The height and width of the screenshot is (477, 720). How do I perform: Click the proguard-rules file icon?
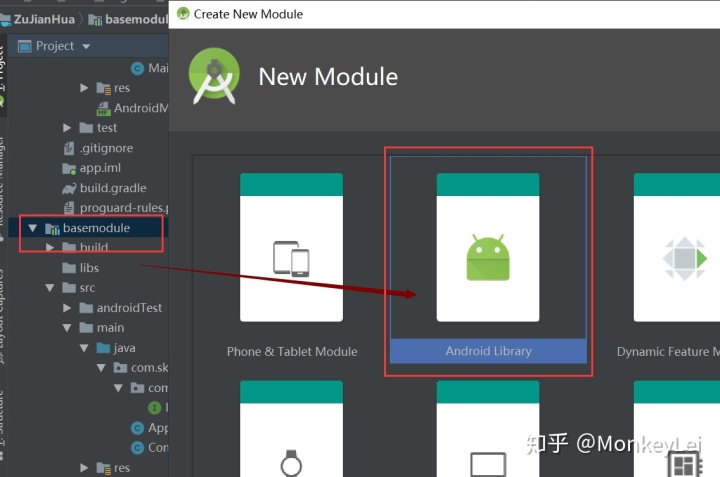pos(68,208)
